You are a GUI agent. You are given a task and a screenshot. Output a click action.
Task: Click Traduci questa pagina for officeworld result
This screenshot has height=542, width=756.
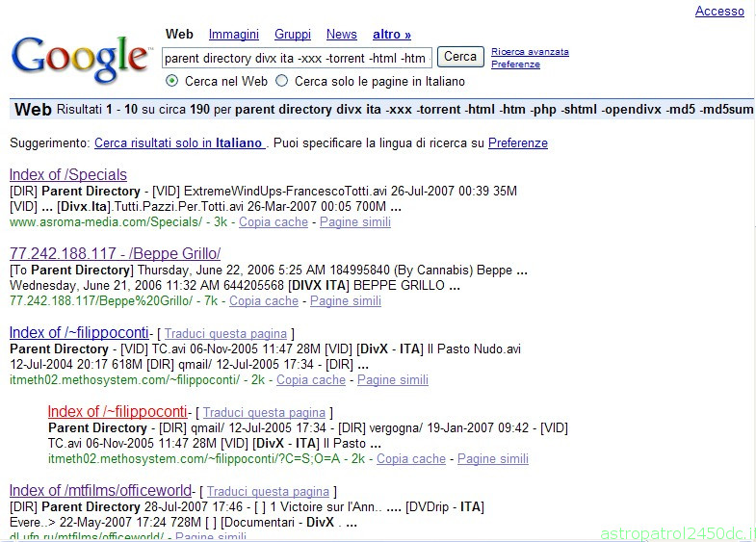(268, 491)
